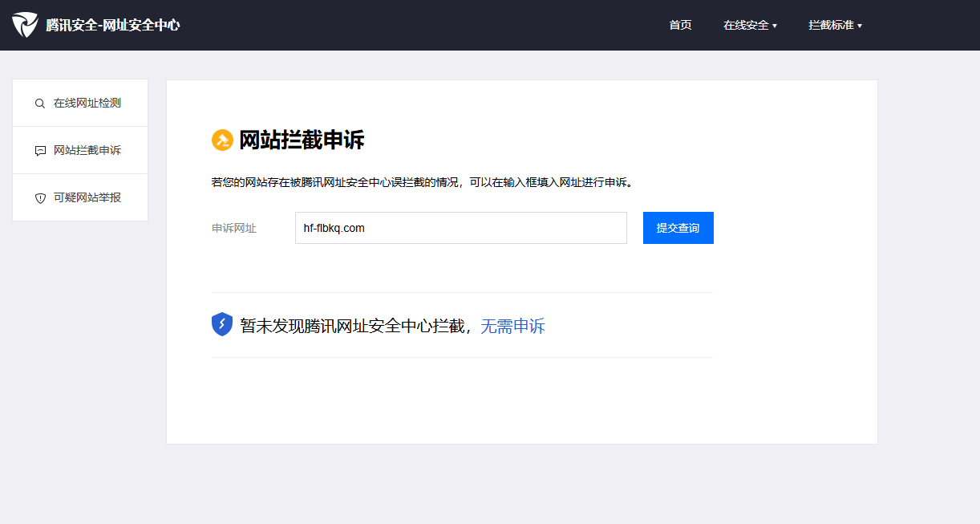Click the description text starting 若您的网站存在

tap(424, 182)
